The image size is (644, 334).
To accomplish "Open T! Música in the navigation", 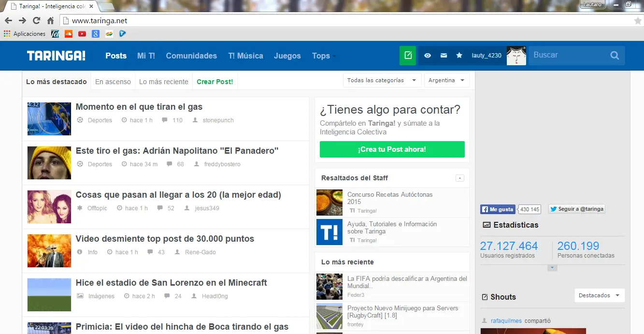I will click(245, 56).
